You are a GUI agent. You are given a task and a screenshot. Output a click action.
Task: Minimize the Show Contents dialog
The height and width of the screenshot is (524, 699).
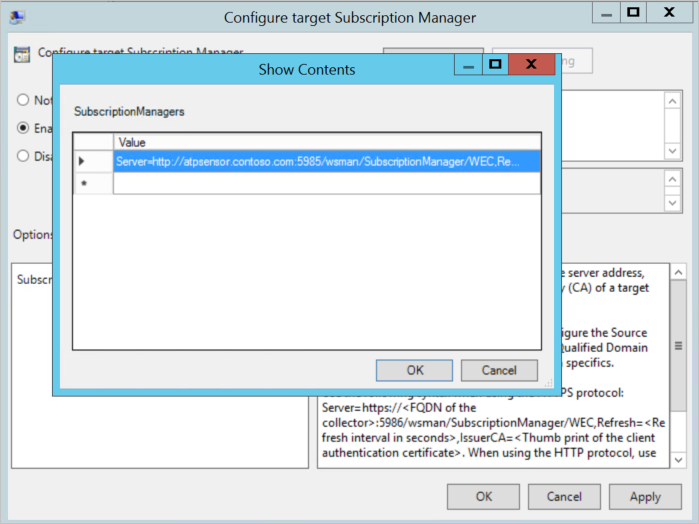point(468,64)
